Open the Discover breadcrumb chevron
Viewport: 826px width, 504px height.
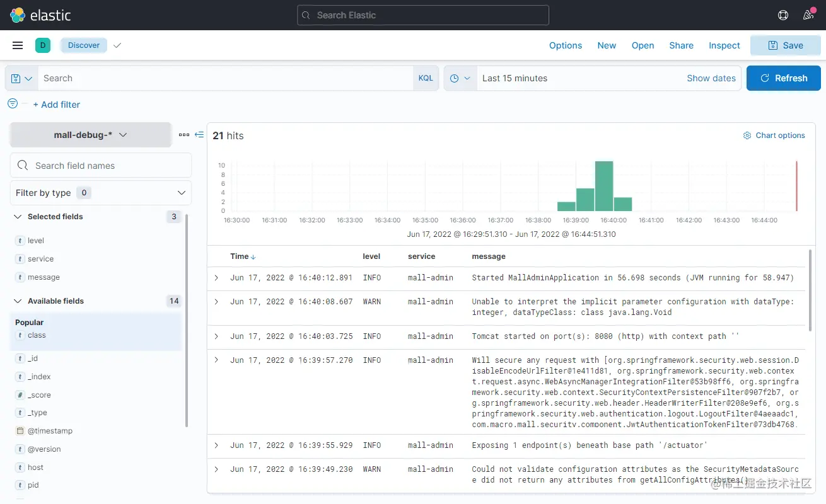[117, 45]
